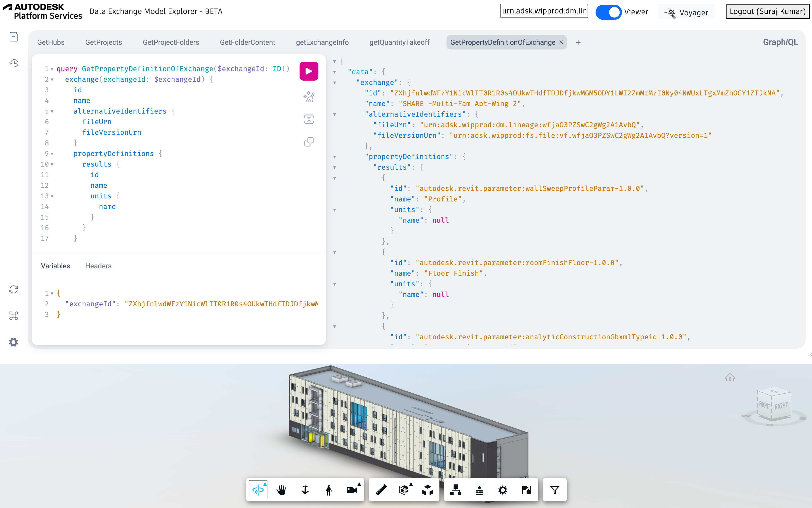
Task: Click the urn input field
Action: point(544,11)
